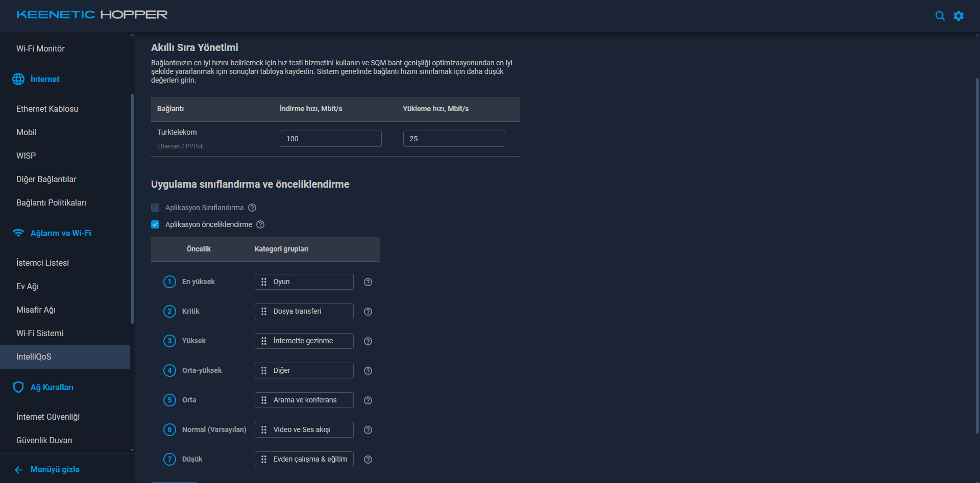Click the Ağlarım ve Wi-Fi section heading
This screenshot has width=980, height=483.
point(61,234)
